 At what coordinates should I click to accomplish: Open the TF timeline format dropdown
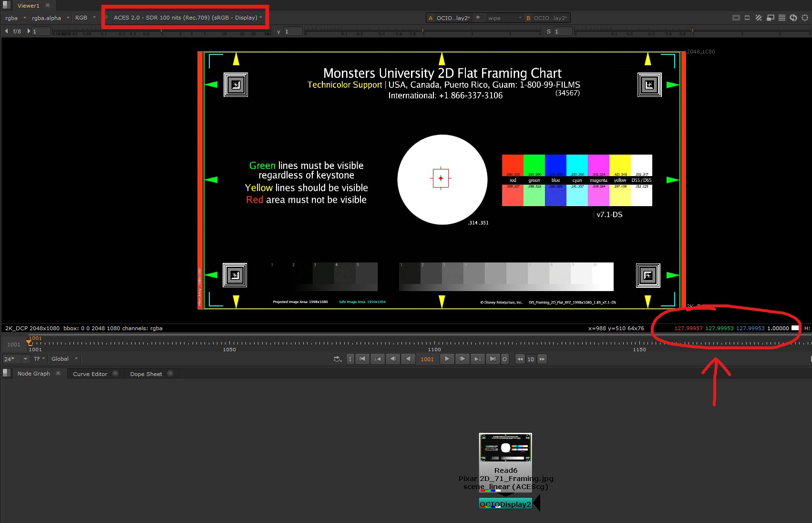[x=39, y=359]
